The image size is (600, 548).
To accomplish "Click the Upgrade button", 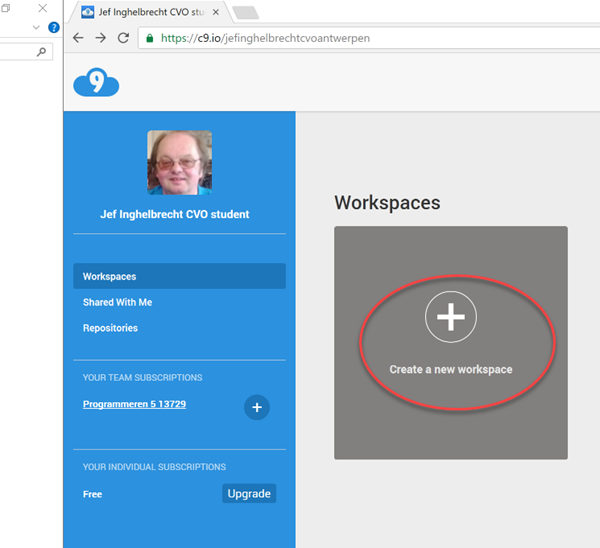I will [248, 494].
